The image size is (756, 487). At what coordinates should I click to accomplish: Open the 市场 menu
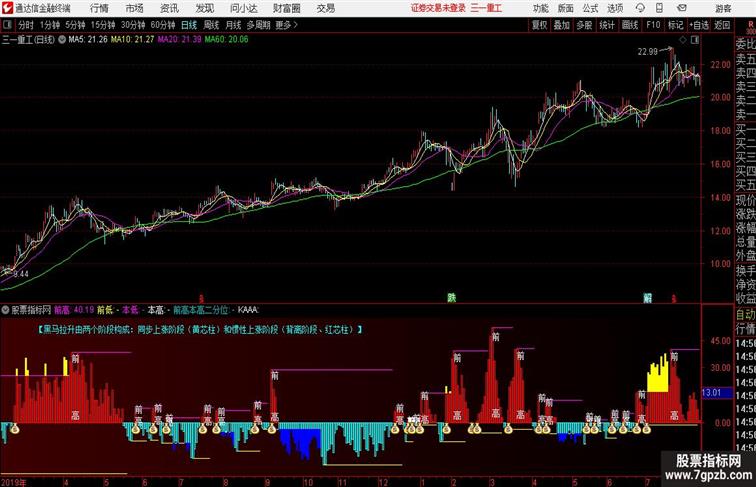(135, 8)
